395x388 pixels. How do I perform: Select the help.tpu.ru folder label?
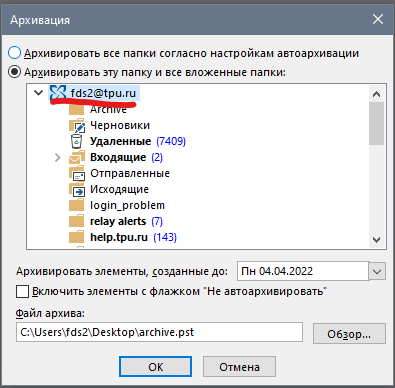tap(119, 237)
